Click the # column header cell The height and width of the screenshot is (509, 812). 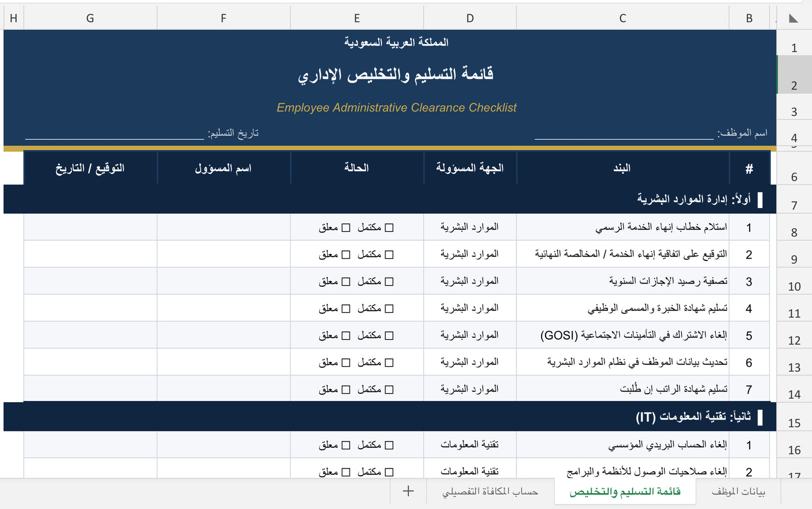[749, 168]
